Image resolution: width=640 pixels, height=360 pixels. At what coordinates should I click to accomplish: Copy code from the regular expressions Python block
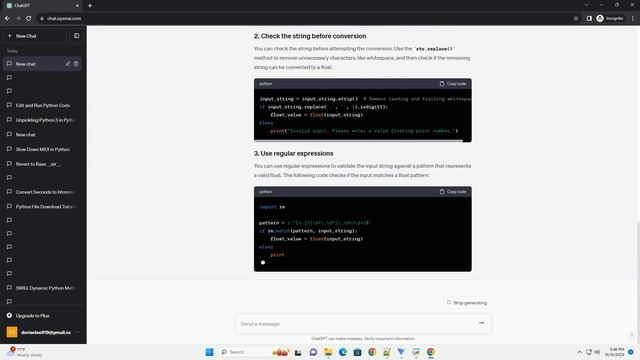453,191
